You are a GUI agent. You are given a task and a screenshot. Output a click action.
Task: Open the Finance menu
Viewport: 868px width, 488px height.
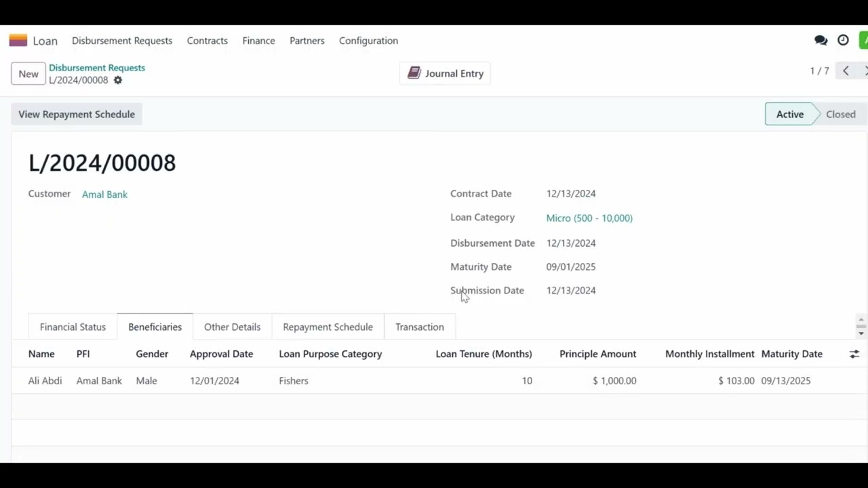pos(259,41)
